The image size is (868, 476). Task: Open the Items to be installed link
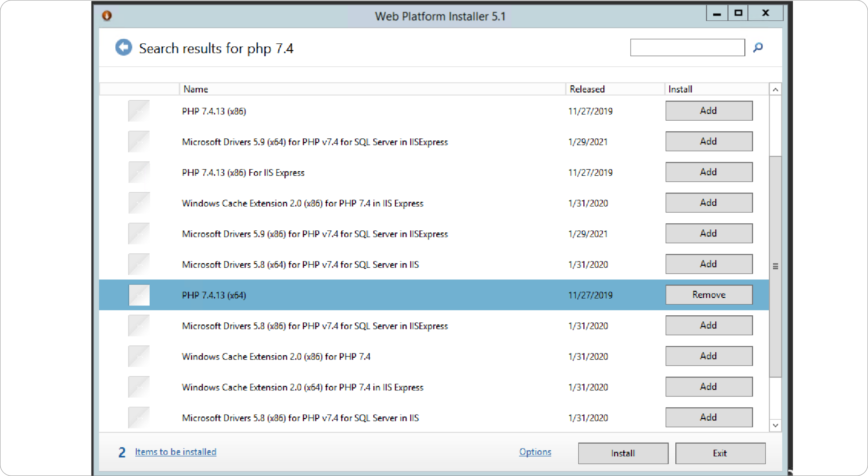coord(176,452)
